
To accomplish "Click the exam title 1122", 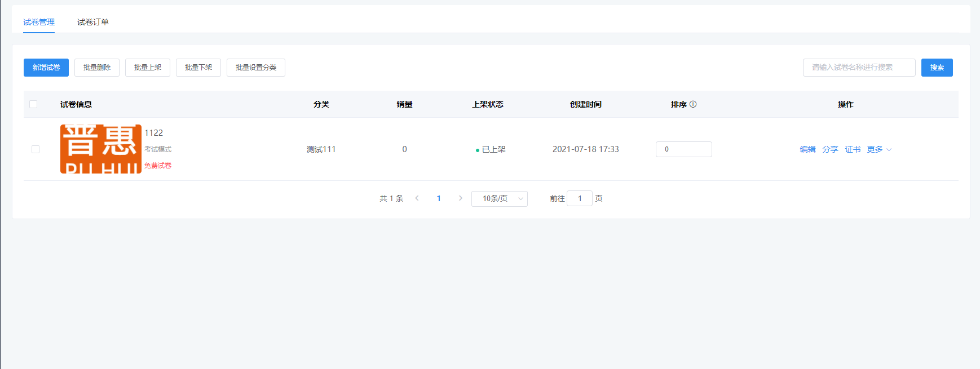I will point(153,133).
